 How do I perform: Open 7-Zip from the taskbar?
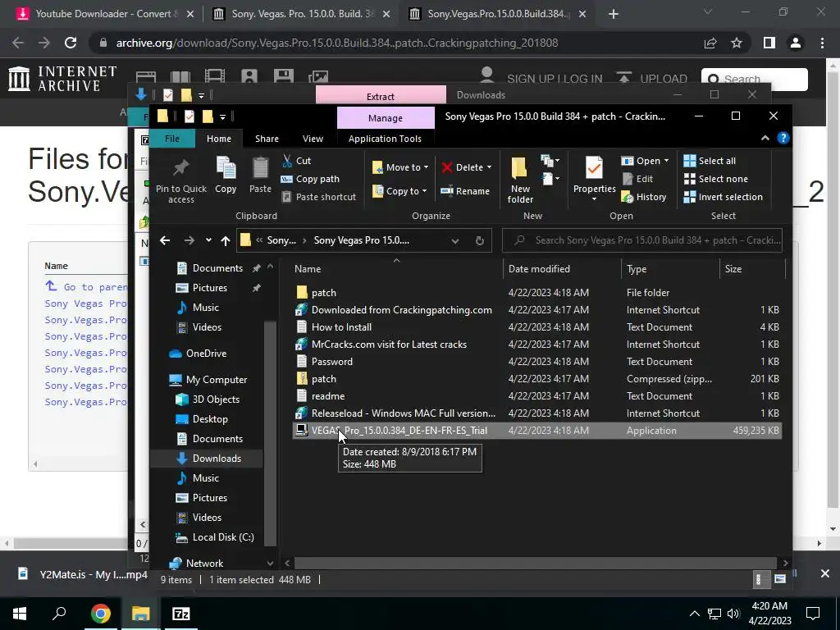[x=180, y=614]
